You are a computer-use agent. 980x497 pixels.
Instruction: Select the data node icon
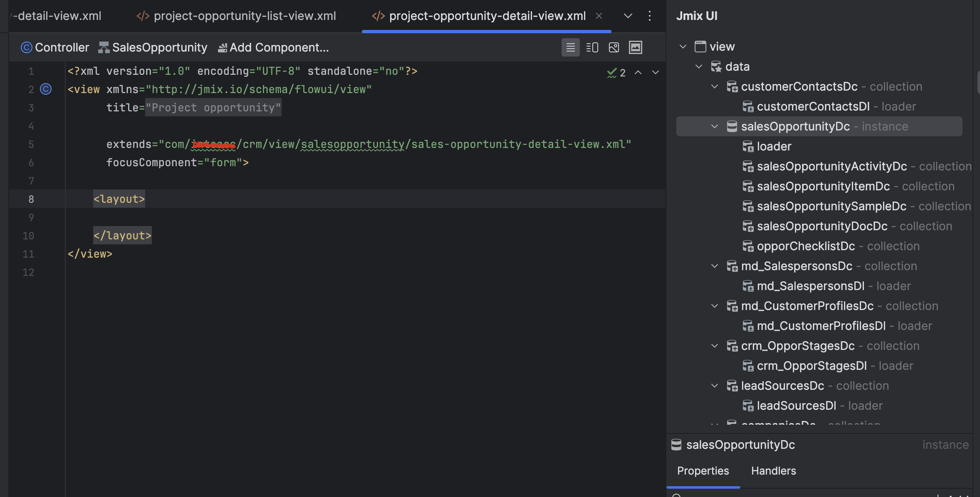coord(716,66)
